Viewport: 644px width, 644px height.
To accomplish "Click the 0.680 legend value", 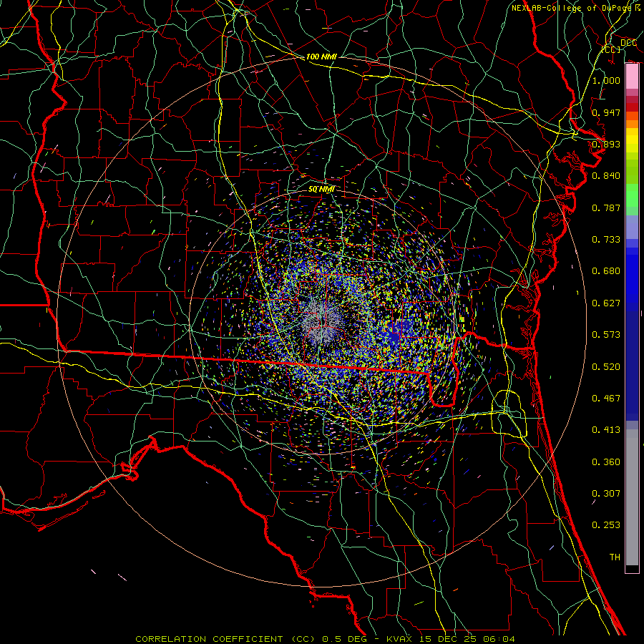I will 606,270.
